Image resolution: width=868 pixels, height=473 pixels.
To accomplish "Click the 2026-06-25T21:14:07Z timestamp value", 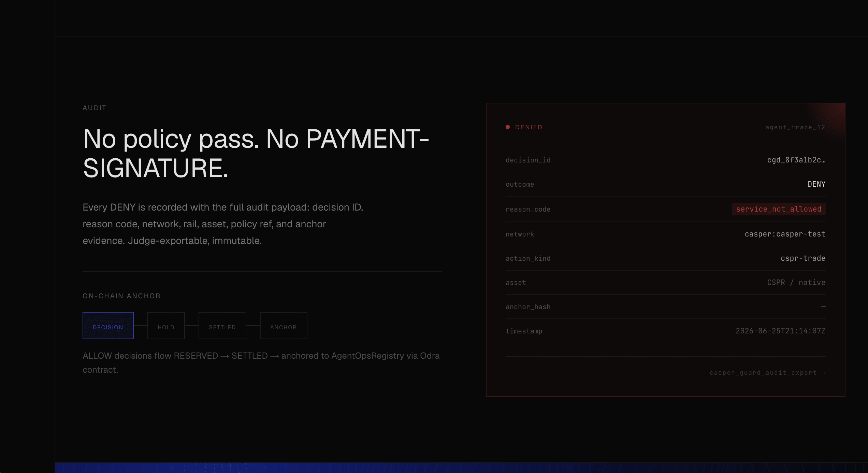I will (x=781, y=331).
